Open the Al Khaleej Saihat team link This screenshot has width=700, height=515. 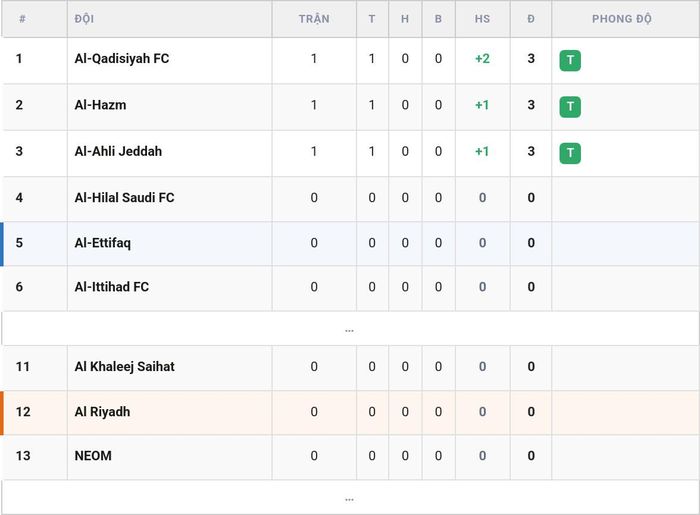[x=125, y=366]
